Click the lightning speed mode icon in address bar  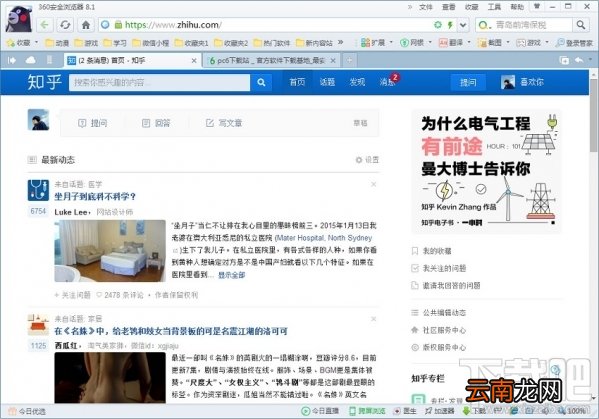(x=450, y=25)
